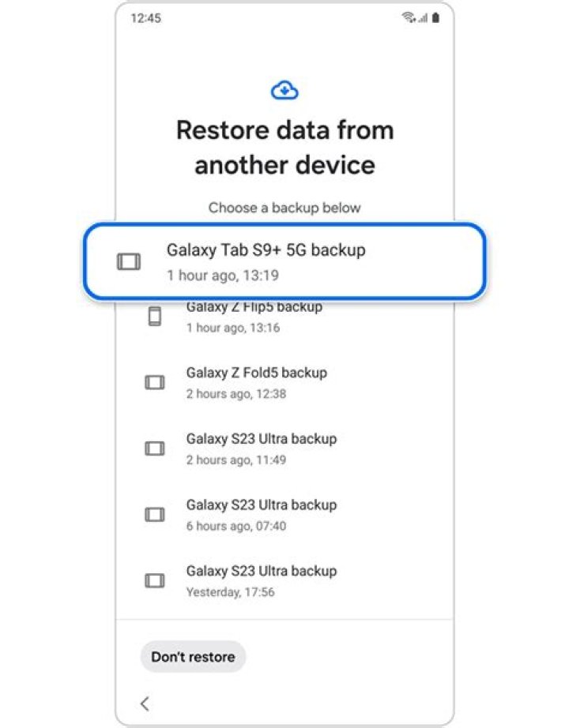Tap the mobile signal strength icon
The width and height of the screenshot is (569, 728).
click(422, 17)
